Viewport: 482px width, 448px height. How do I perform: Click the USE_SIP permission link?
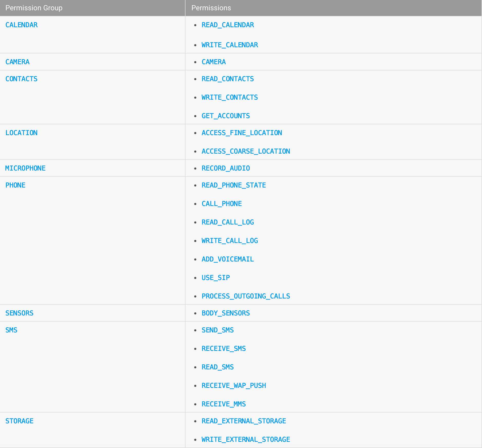tap(216, 278)
